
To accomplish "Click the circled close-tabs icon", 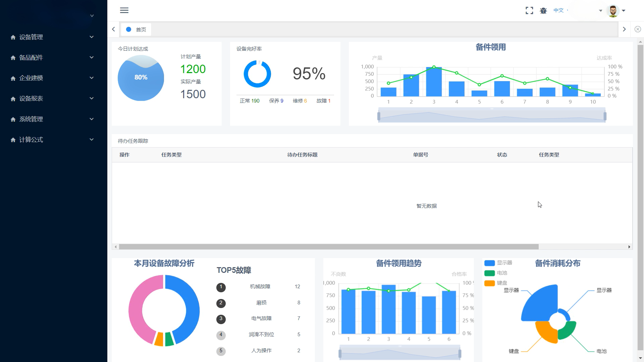I will tap(638, 29).
